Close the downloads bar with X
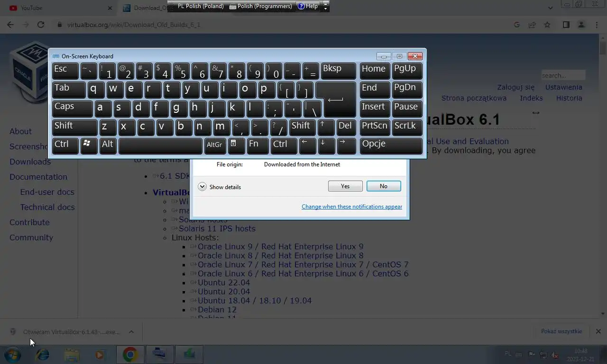607x364 pixels. (598, 331)
